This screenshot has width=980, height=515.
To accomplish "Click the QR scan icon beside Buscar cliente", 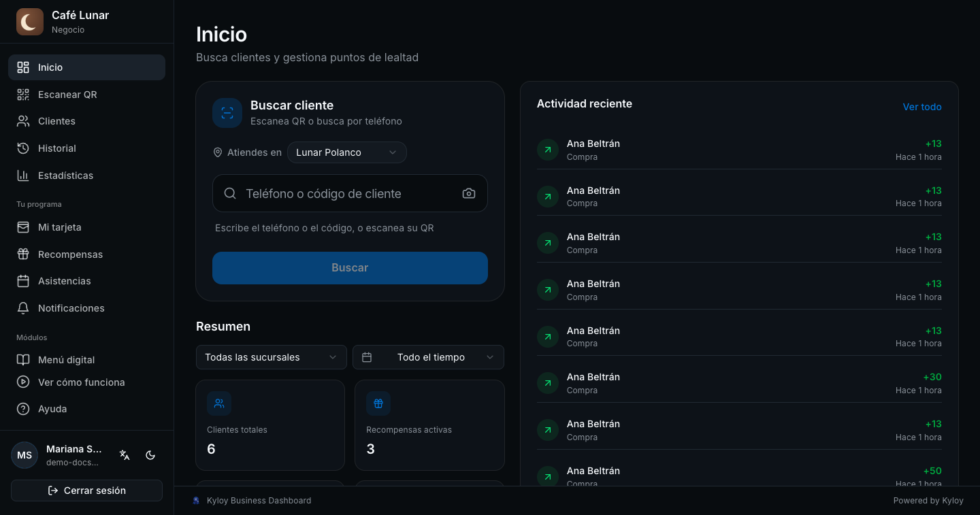I will click(227, 113).
